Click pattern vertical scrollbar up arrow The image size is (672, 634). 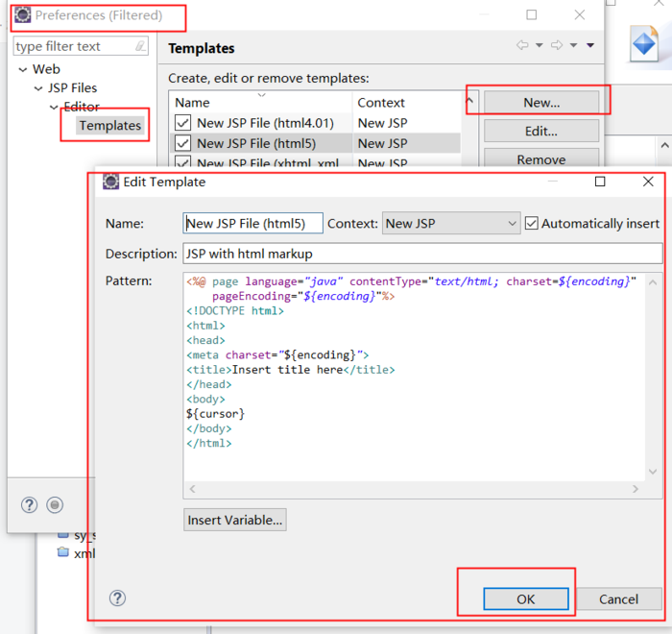click(x=653, y=282)
